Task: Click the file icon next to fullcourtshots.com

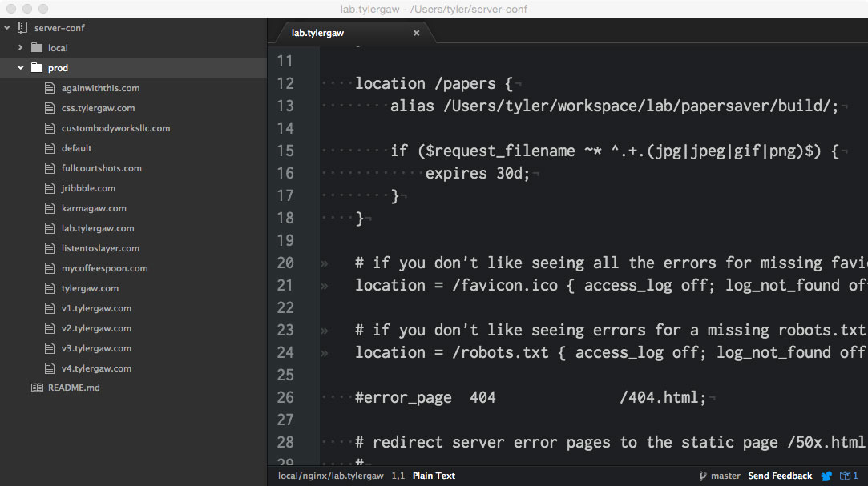Action: (50, 167)
